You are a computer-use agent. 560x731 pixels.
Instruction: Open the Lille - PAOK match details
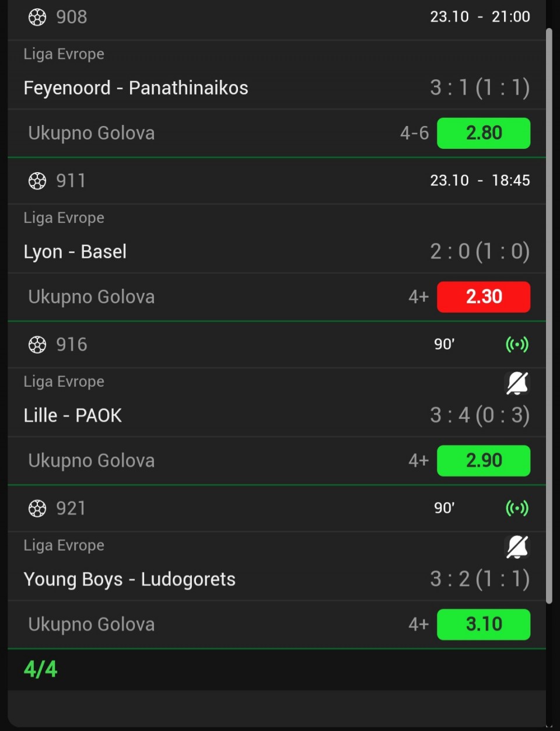click(x=73, y=416)
